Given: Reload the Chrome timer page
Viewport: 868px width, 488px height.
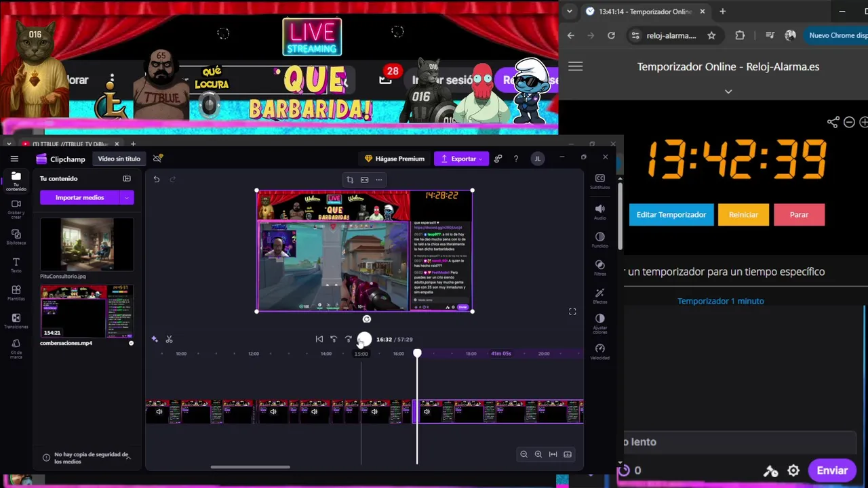Looking at the screenshot, I should click(x=612, y=35).
